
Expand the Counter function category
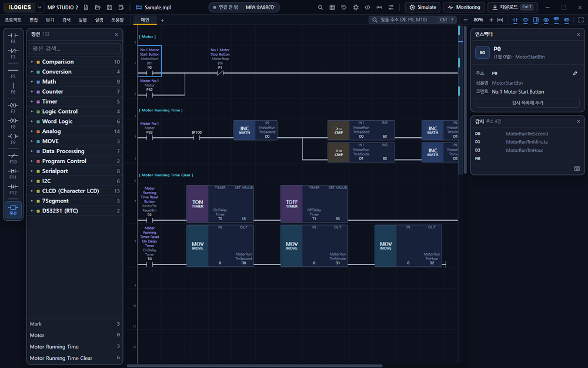point(75,91)
